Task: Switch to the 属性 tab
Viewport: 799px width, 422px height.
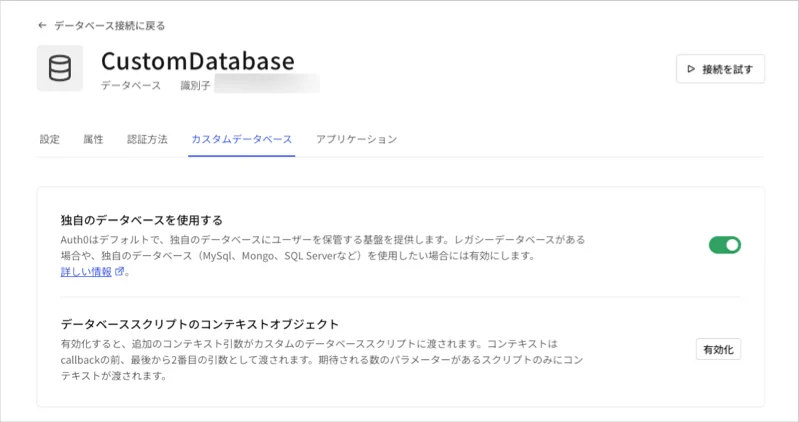Action: [x=93, y=139]
